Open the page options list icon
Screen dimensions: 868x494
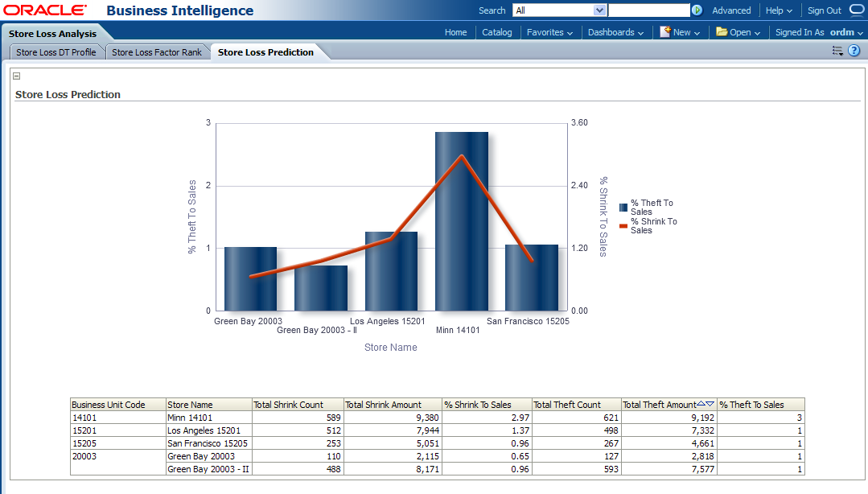837,51
